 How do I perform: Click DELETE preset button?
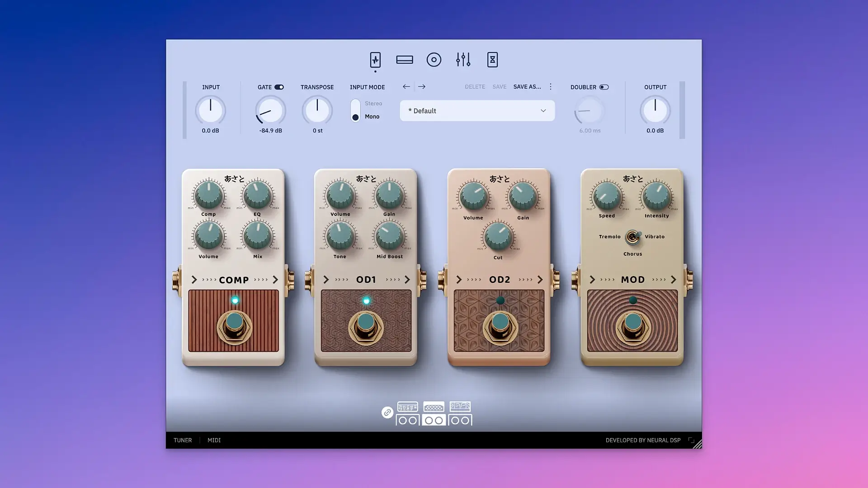coord(475,87)
